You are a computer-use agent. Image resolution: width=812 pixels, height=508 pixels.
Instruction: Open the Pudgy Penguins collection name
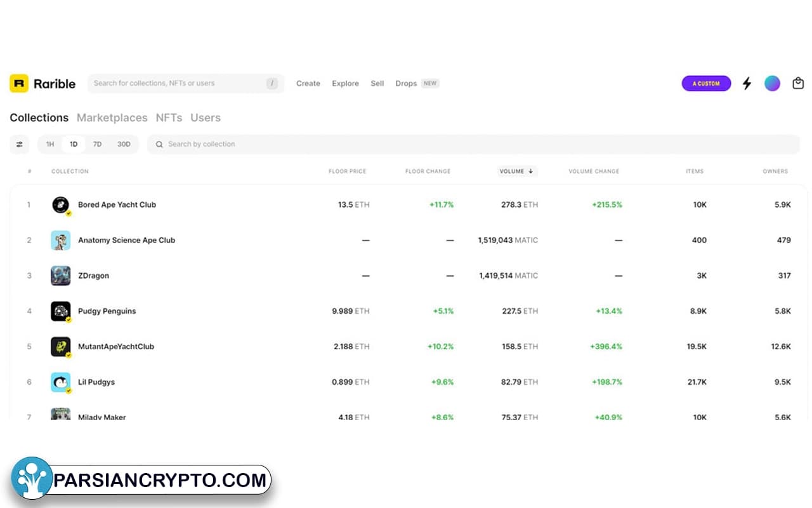click(107, 311)
